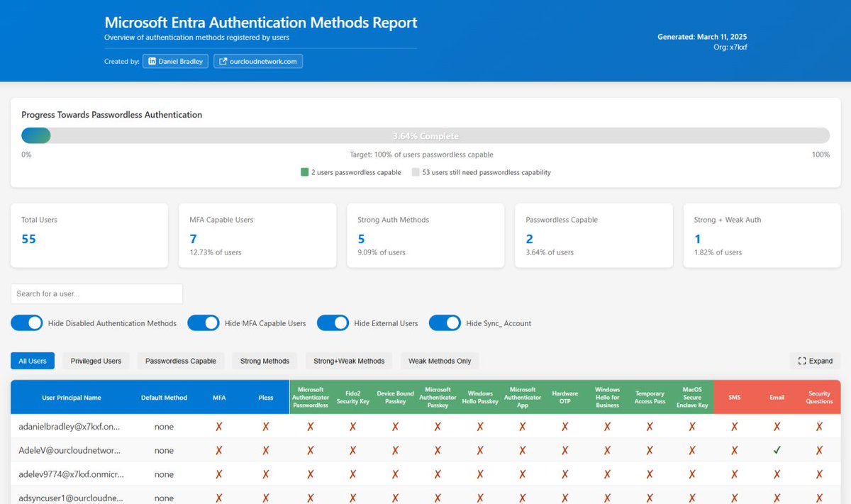Click the MFA column header

coord(219,398)
